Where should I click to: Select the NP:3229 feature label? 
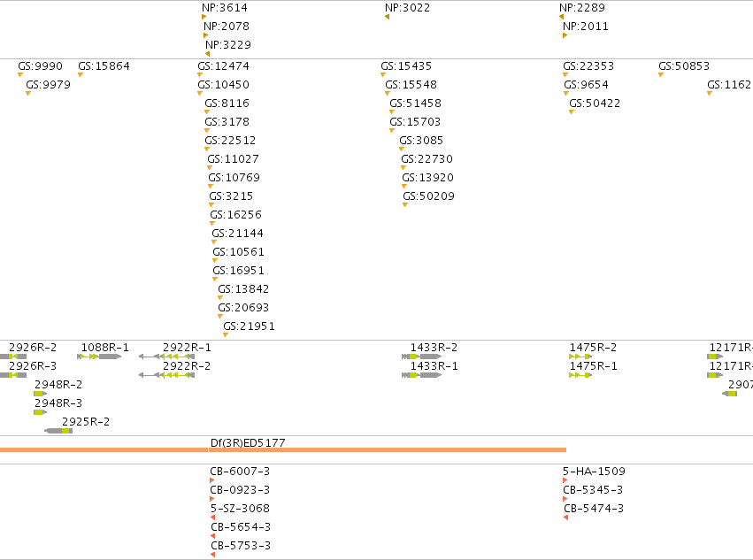(x=228, y=45)
